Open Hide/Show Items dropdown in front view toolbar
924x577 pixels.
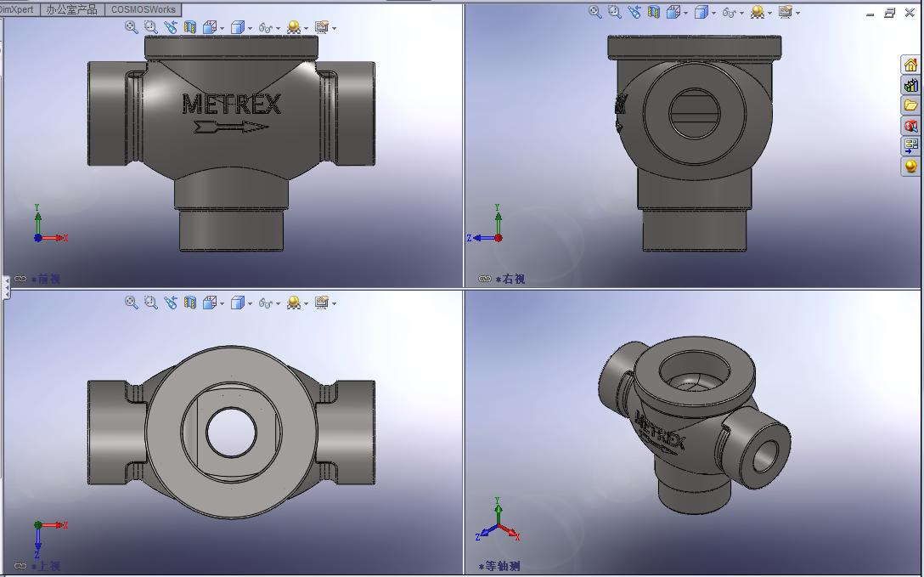click(x=278, y=28)
